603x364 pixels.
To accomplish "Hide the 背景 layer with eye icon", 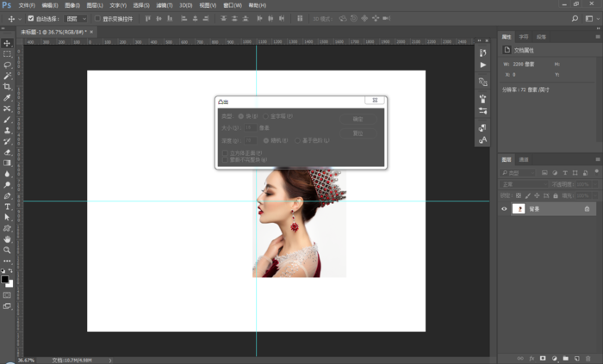I will click(505, 208).
